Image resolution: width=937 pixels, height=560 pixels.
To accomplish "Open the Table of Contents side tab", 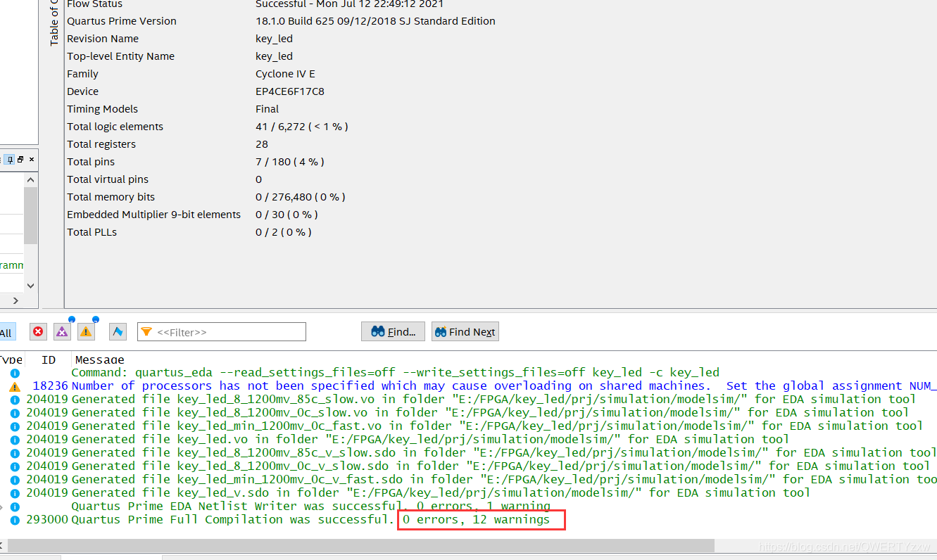I will click(54, 23).
